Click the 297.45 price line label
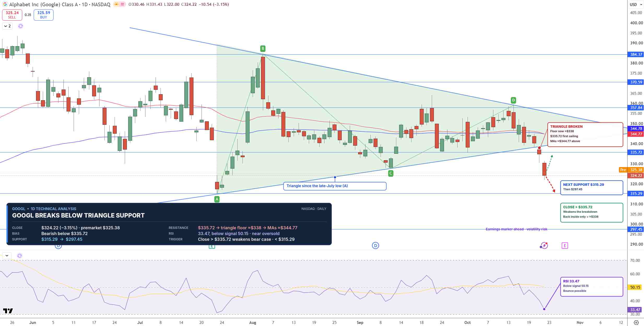Image resolution: width=644 pixels, height=326 pixels. tap(636, 229)
